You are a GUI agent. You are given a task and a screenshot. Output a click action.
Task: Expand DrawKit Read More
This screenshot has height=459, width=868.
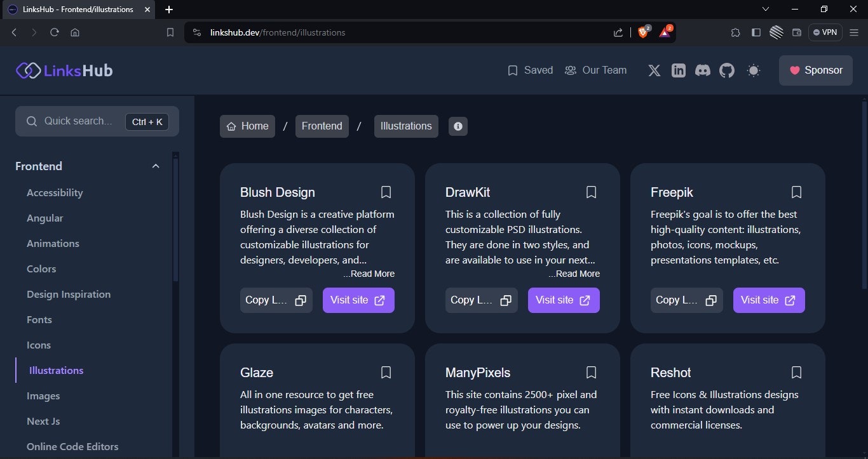(x=574, y=274)
